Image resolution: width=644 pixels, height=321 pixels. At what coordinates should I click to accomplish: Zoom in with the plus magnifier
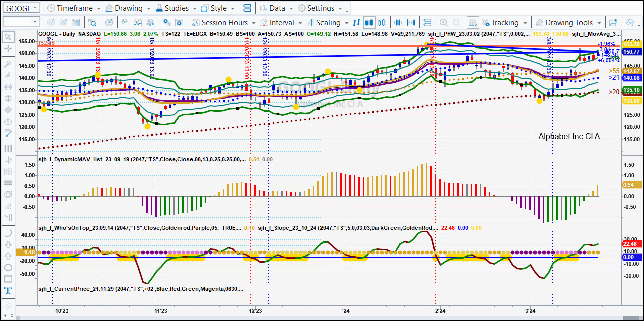click(444, 23)
